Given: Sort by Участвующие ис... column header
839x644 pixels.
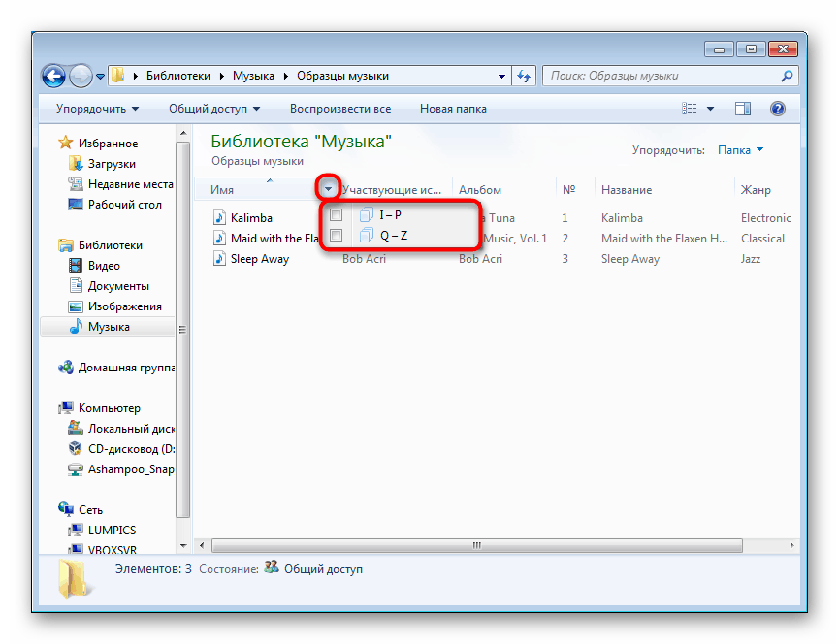Looking at the screenshot, I should (392, 190).
